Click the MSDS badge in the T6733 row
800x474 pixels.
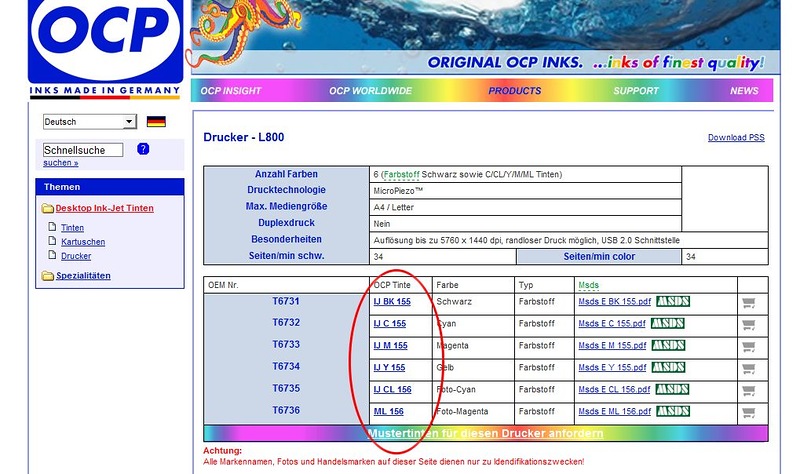click(668, 345)
